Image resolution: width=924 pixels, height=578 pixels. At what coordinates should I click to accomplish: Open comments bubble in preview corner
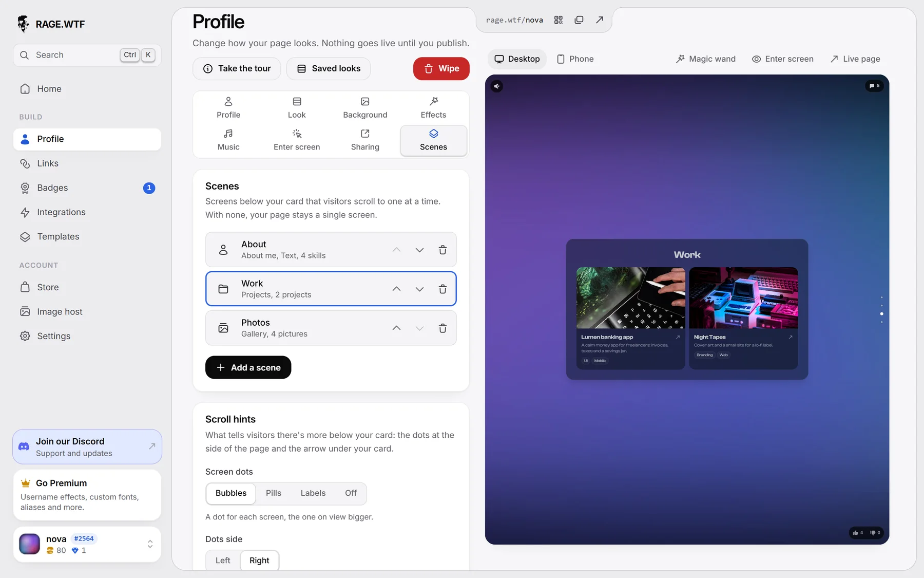[x=874, y=86]
